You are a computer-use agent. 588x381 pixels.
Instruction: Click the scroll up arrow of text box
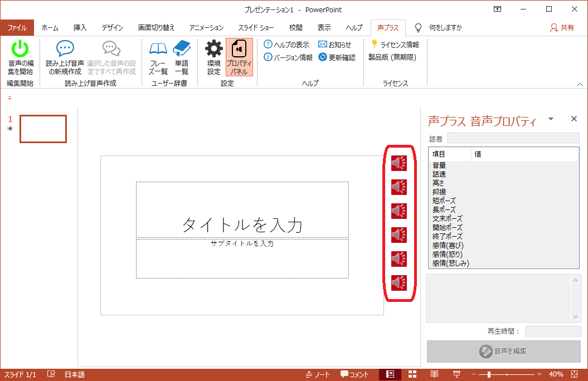pyautogui.click(x=575, y=280)
